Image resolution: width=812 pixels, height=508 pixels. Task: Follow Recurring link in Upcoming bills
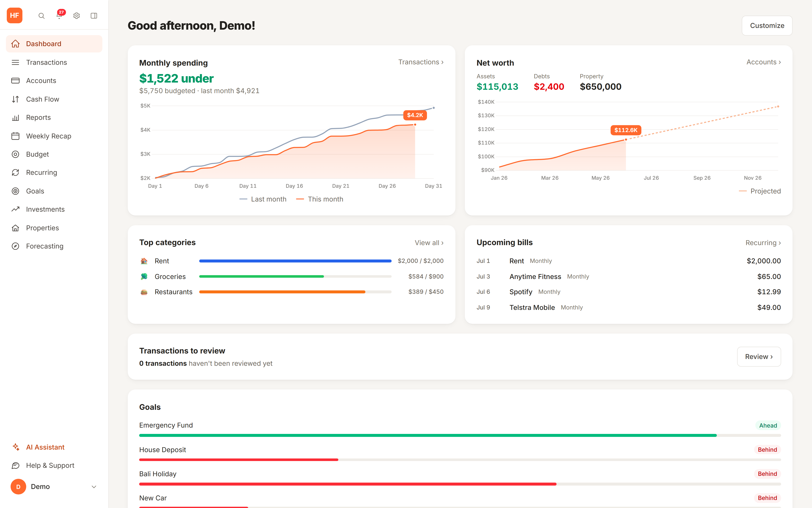click(x=763, y=243)
